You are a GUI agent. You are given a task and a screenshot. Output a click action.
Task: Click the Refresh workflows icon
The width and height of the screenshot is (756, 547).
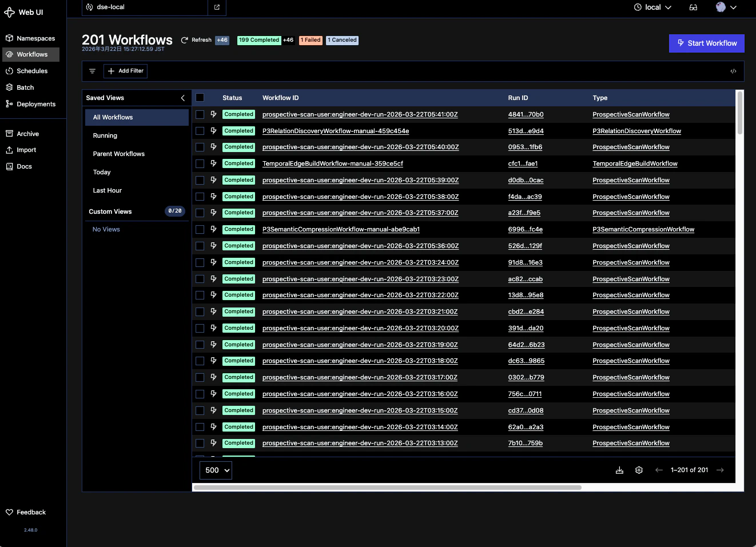185,40
